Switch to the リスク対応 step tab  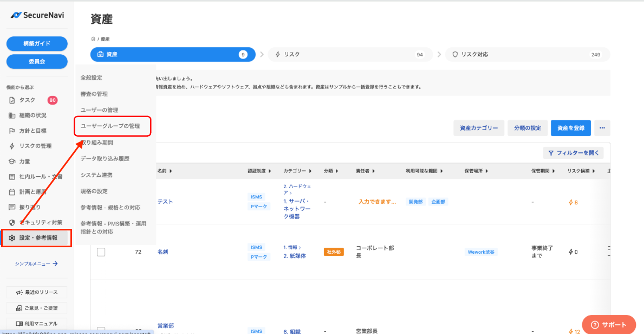tap(528, 54)
